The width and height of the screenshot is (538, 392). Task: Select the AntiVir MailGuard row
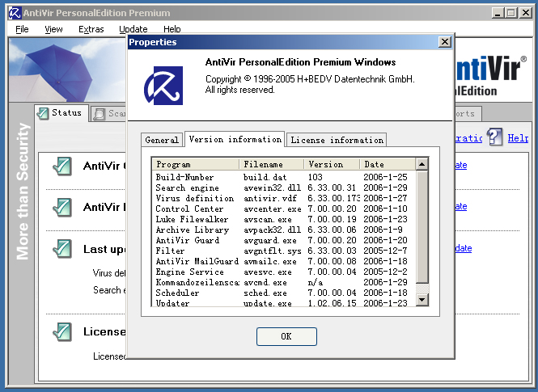pyautogui.click(x=284, y=261)
